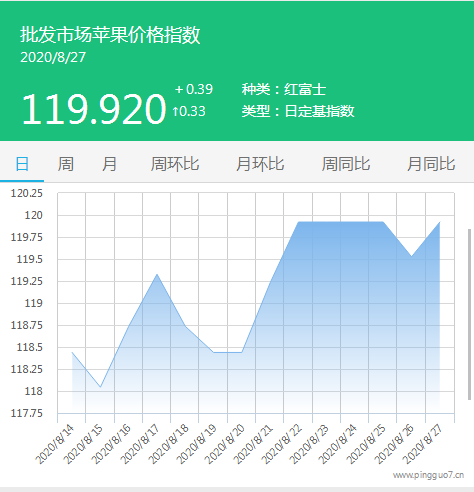Open the 周环比 tab
Image resolution: width=474 pixels, height=492 pixels.
tap(175, 164)
